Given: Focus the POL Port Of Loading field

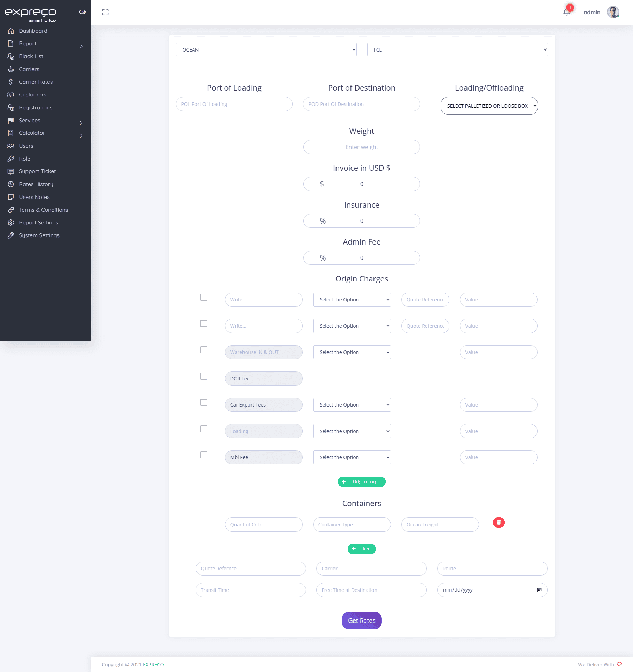Looking at the screenshot, I should pos(234,104).
